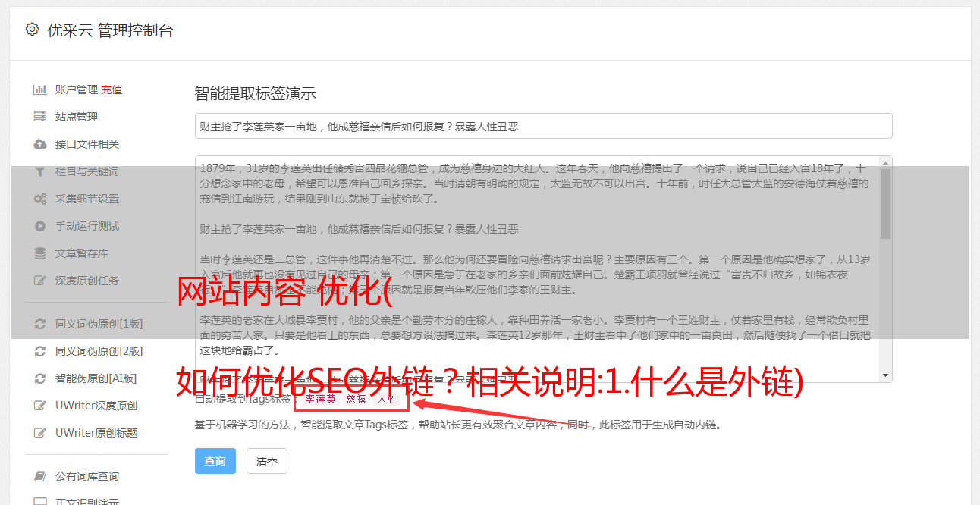The image size is (980, 505).
Task: Click the server icon next to 站点管理
Action: [x=40, y=117]
